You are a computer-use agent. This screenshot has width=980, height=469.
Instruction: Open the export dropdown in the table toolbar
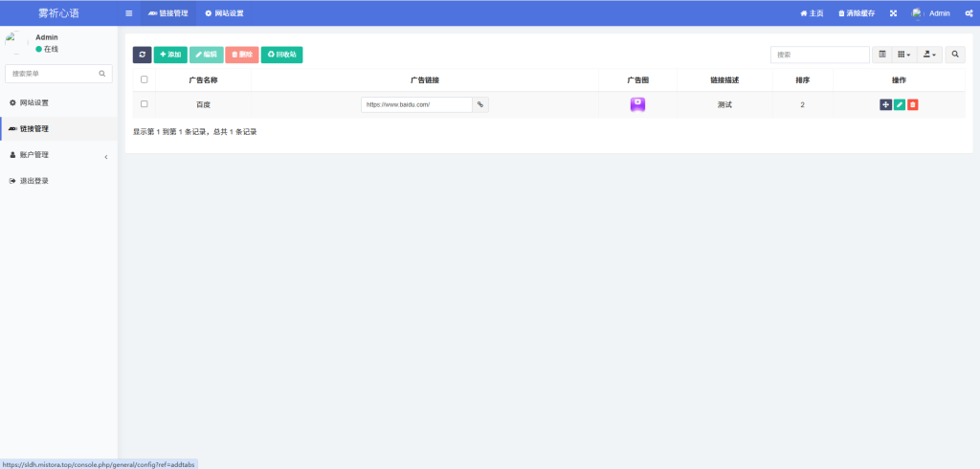(x=929, y=56)
